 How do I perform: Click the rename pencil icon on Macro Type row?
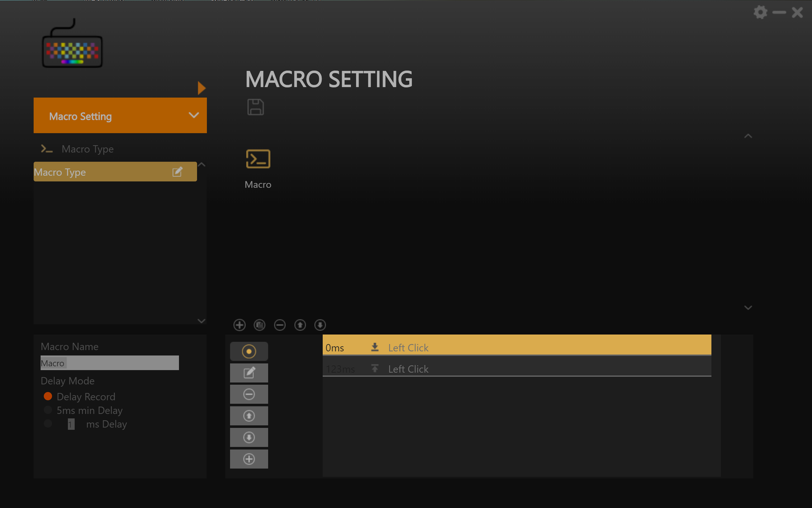tap(177, 172)
